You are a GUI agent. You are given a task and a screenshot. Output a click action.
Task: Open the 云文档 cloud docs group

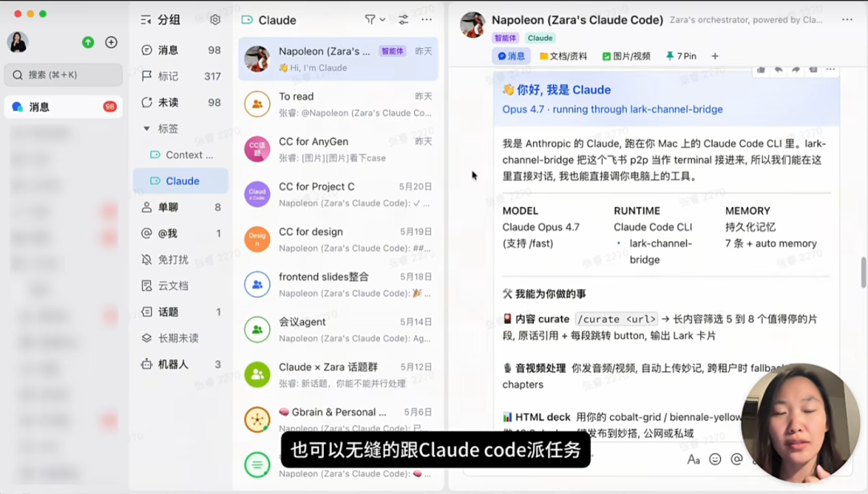[181, 285]
